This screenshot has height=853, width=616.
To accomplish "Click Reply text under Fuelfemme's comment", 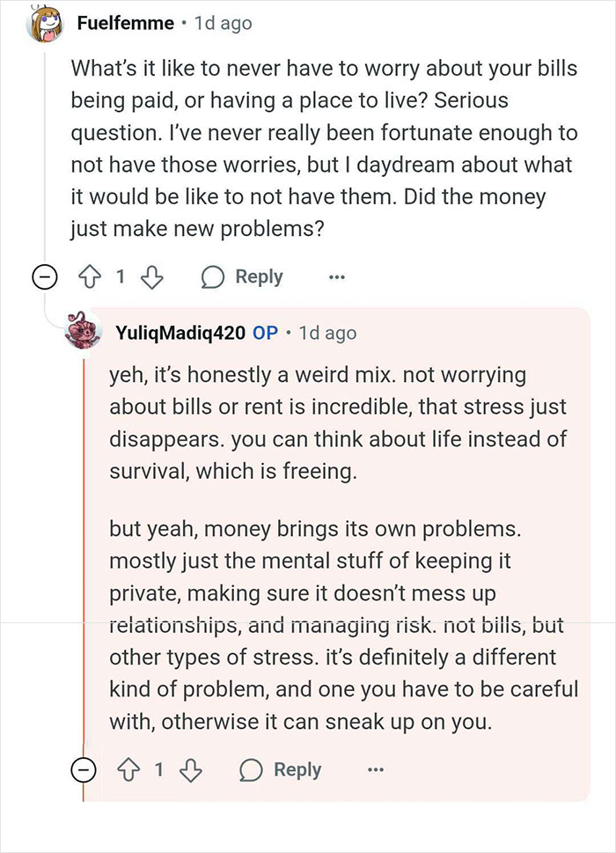I will (x=259, y=277).
